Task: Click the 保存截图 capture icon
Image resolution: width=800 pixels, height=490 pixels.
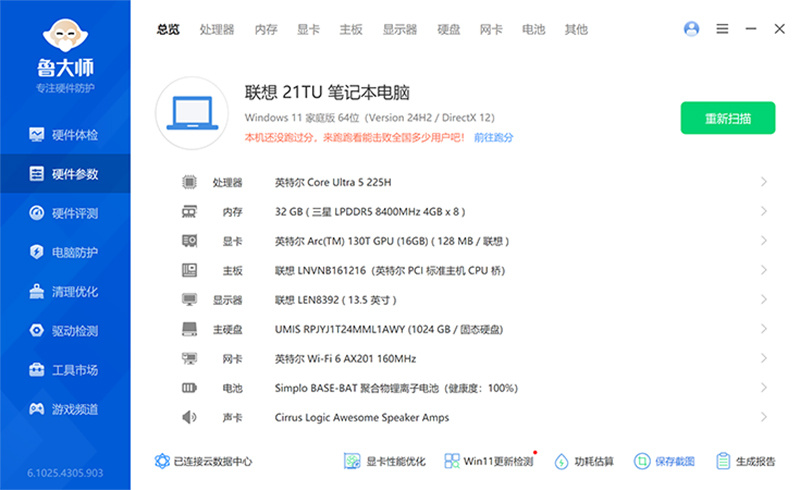Action: 642,461
